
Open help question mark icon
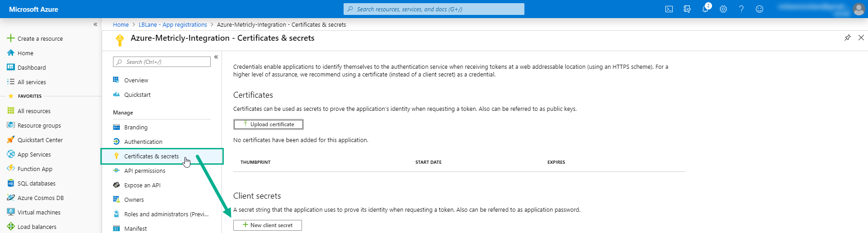coord(741,9)
